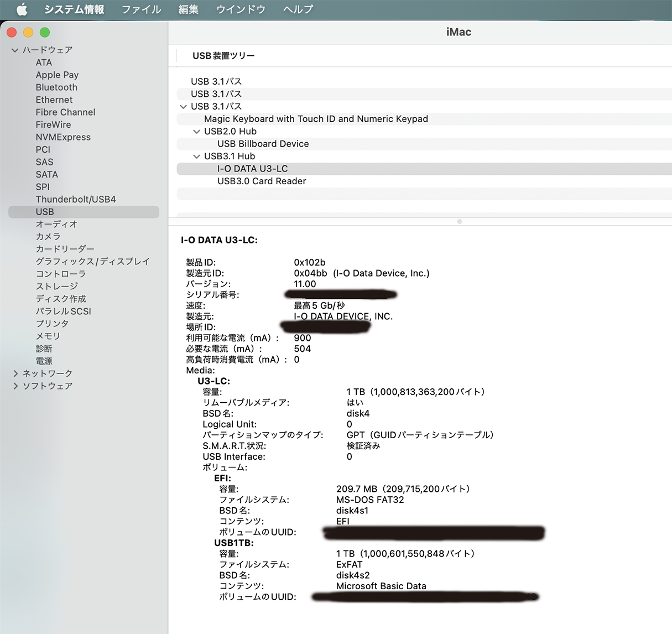Viewport: 672px width, 634px height.
Task: Select 電源 in the sidebar
Action: [x=44, y=361]
